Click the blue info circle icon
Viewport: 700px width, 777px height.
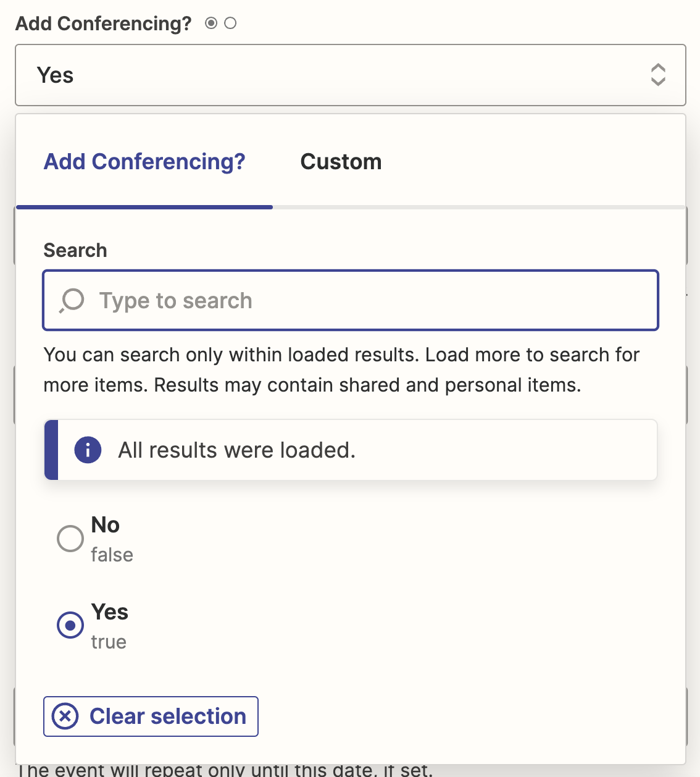[88, 450]
